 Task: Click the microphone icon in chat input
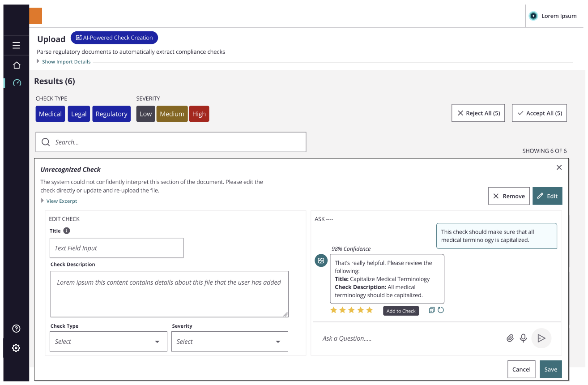click(x=523, y=338)
